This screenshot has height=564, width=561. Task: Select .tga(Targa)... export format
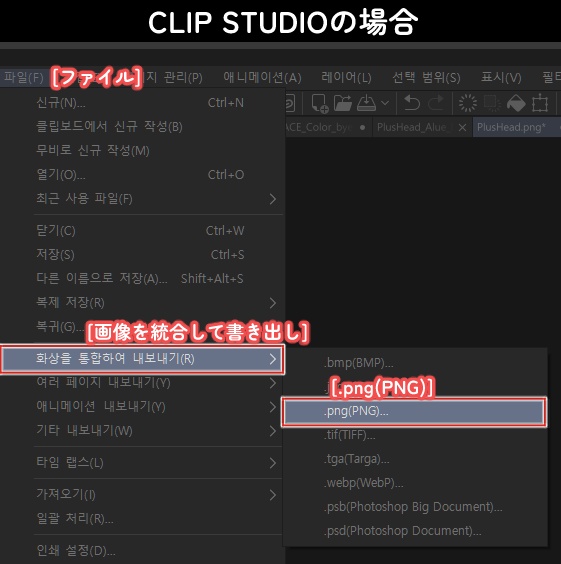[415, 459]
